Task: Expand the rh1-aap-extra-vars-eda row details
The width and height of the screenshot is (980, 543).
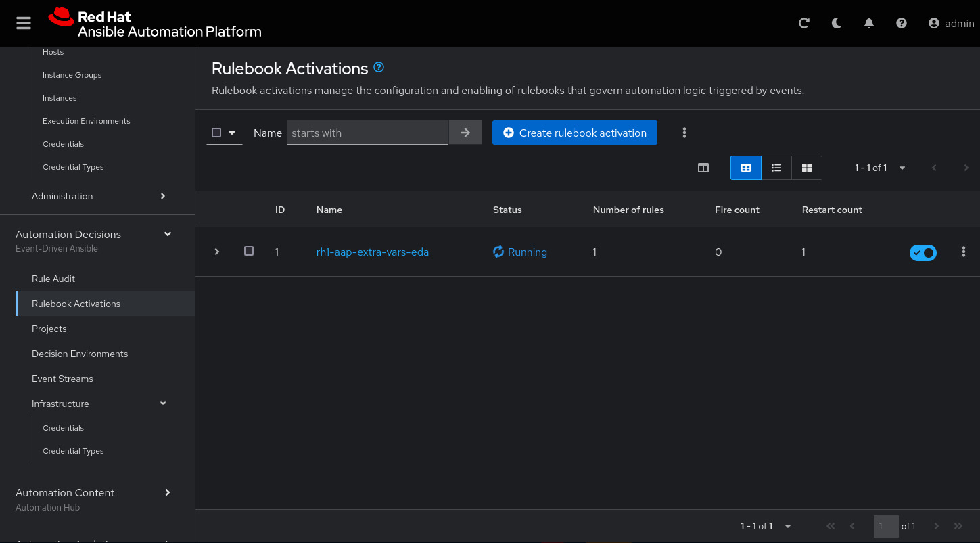Action: (x=217, y=252)
